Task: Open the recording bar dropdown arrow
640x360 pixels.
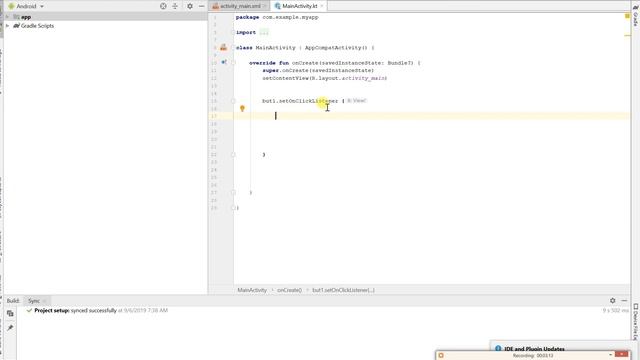Action: tap(611, 355)
